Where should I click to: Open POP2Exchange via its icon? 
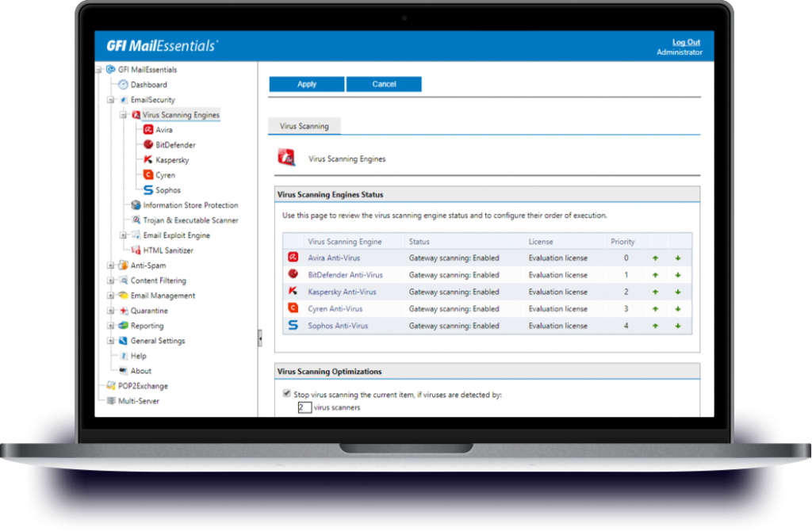pos(111,386)
